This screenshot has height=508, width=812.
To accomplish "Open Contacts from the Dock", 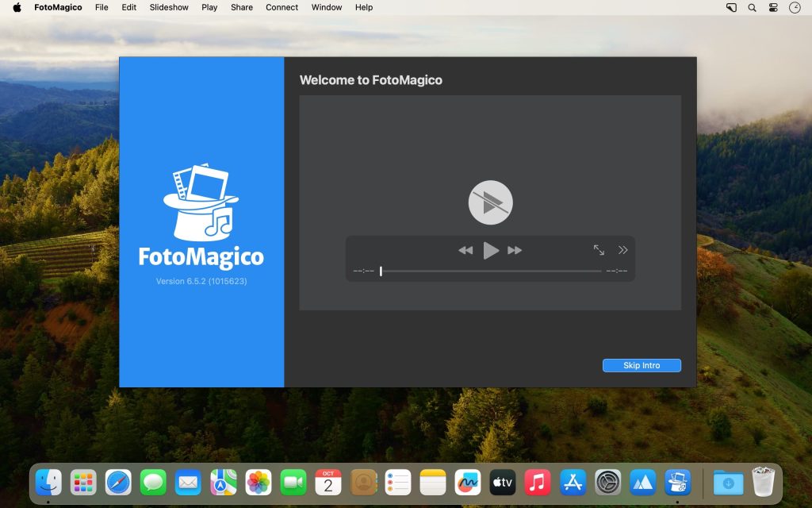I will coord(363,483).
